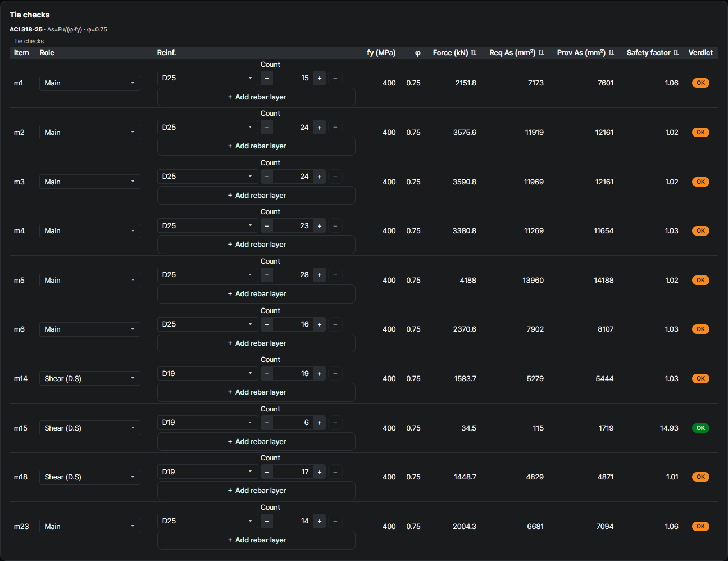The height and width of the screenshot is (561, 728).
Task: Click the count field for m18
Action: pyautogui.click(x=293, y=472)
